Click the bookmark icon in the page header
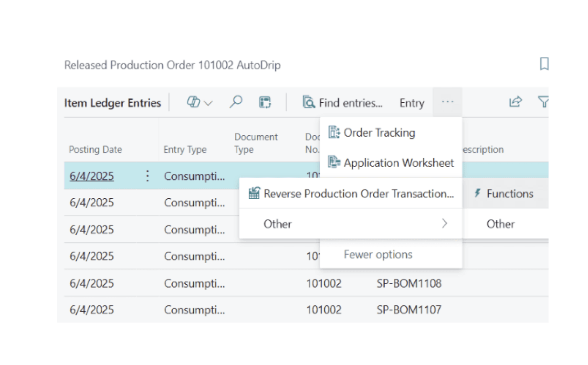 pyautogui.click(x=544, y=64)
